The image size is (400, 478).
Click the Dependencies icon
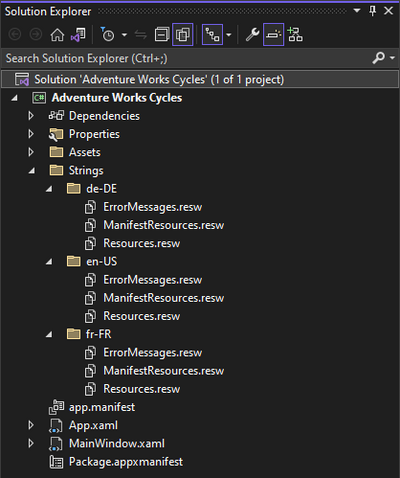point(56,116)
